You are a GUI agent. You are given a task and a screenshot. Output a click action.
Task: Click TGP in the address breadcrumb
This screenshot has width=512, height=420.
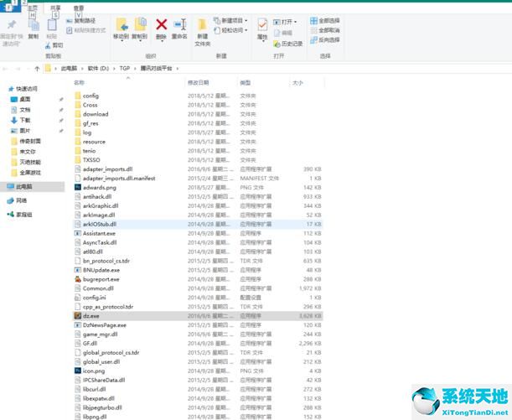(x=125, y=69)
